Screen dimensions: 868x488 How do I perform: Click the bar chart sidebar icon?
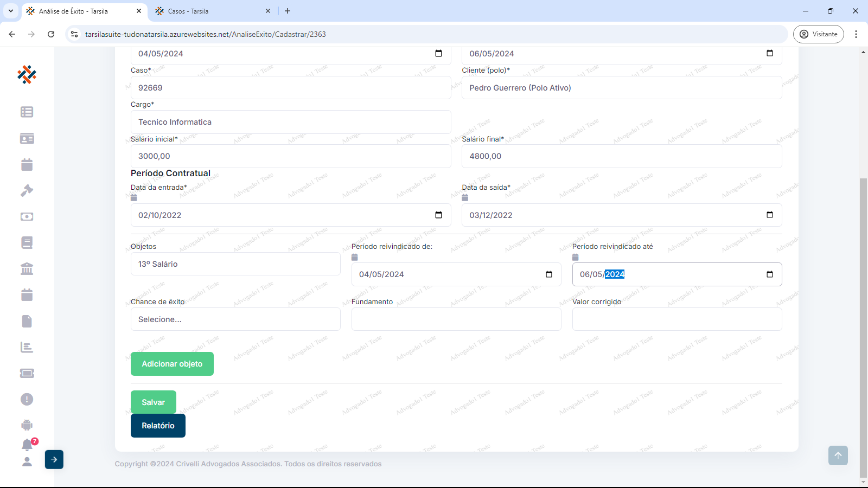27,347
